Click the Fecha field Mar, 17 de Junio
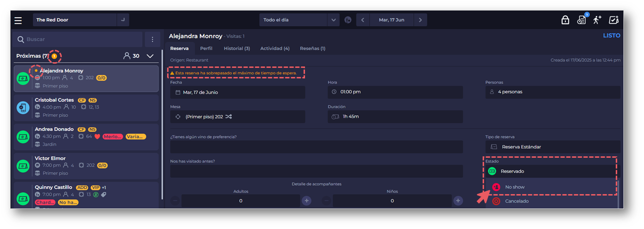Screen dimensions: 644x229 pyautogui.click(x=237, y=92)
